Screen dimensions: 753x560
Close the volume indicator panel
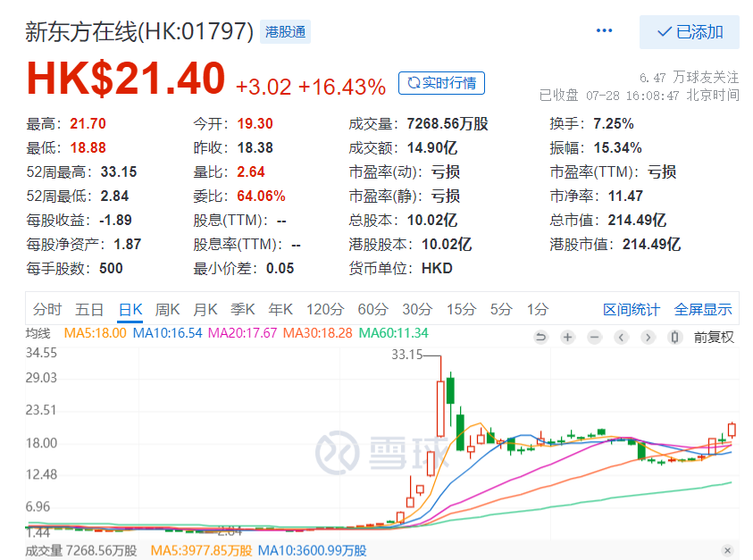(x=727, y=550)
